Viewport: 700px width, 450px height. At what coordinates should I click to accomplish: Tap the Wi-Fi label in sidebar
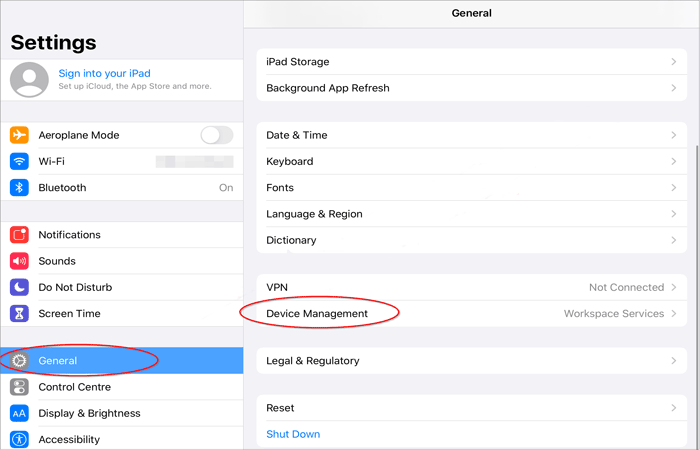coord(51,161)
